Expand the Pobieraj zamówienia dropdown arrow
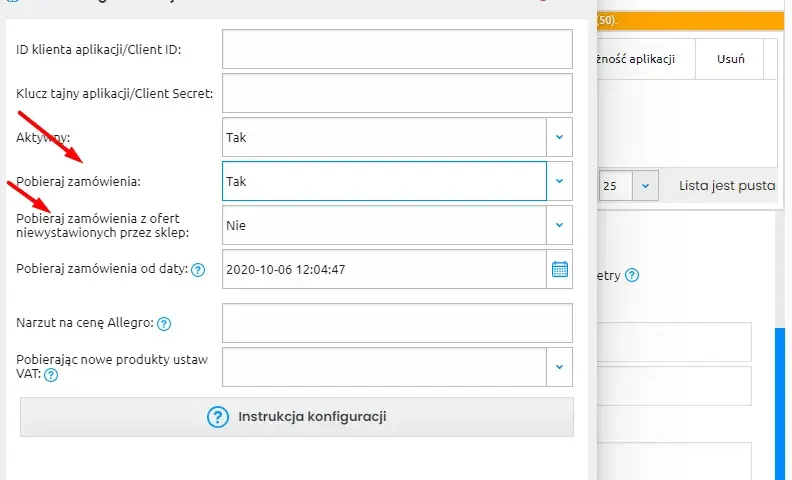The height and width of the screenshot is (480, 792). tap(559, 181)
